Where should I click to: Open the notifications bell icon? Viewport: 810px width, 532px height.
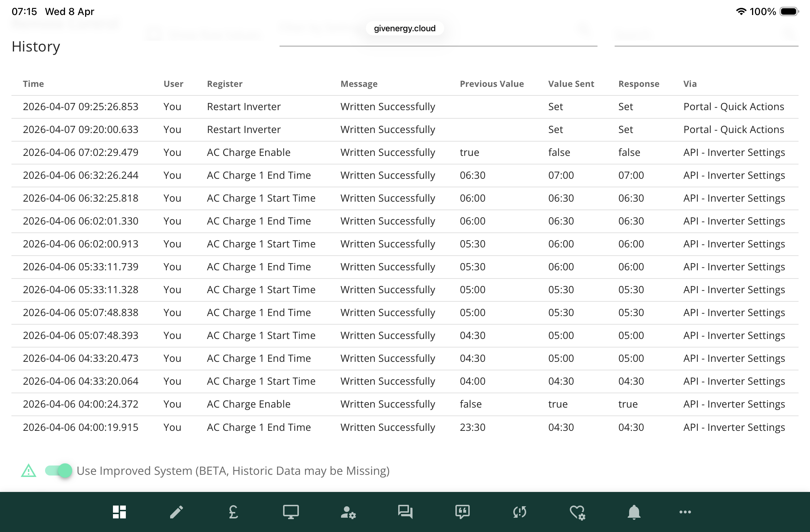click(x=634, y=512)
